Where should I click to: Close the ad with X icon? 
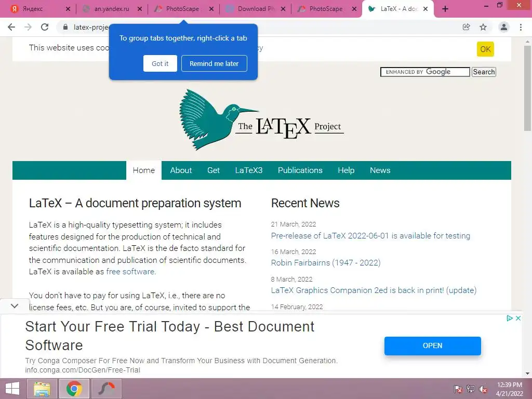point(518,318)
